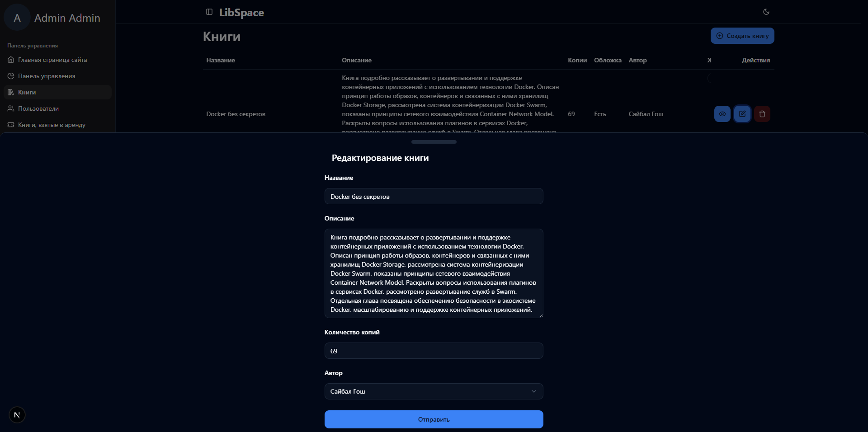868x432 pixels.
Task: Delete the book with the trash icon
Action: point(762,114)
